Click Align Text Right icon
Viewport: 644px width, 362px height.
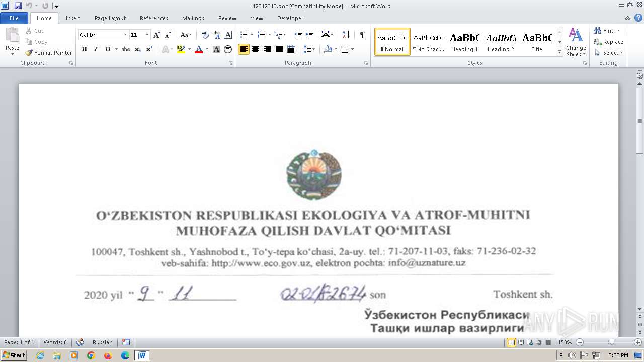pos(267,49)
